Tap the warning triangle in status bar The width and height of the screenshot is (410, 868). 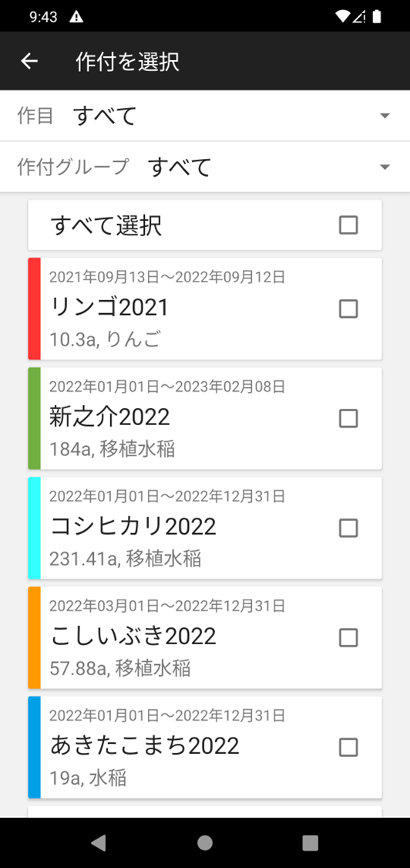(76, 17)
